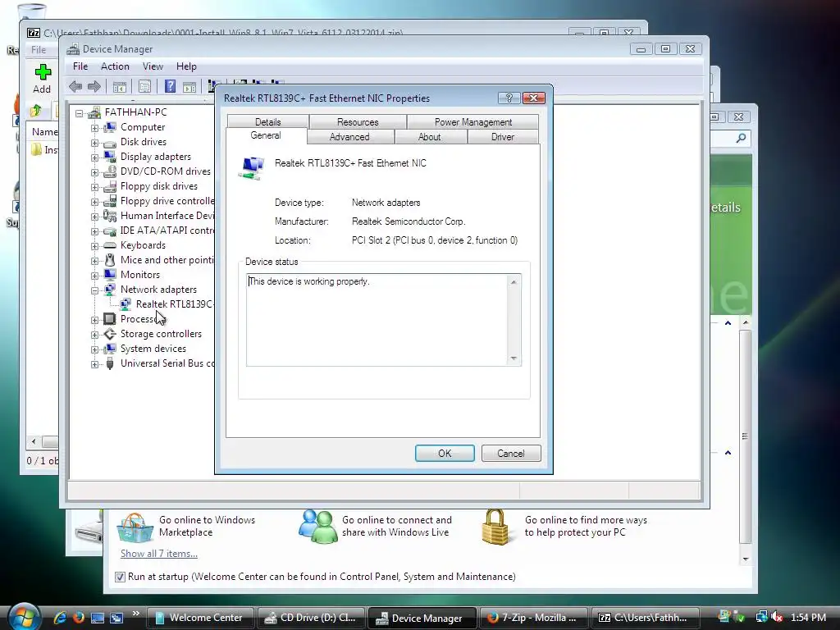Expand the Disk drives node
The width and height of the screenshot is (840, 630).
coord(95,143)
